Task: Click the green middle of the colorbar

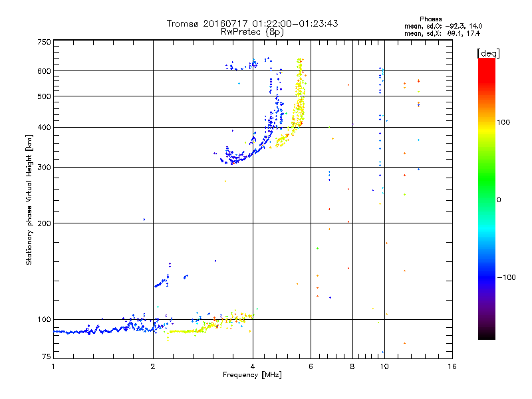Action: (487, 180)
